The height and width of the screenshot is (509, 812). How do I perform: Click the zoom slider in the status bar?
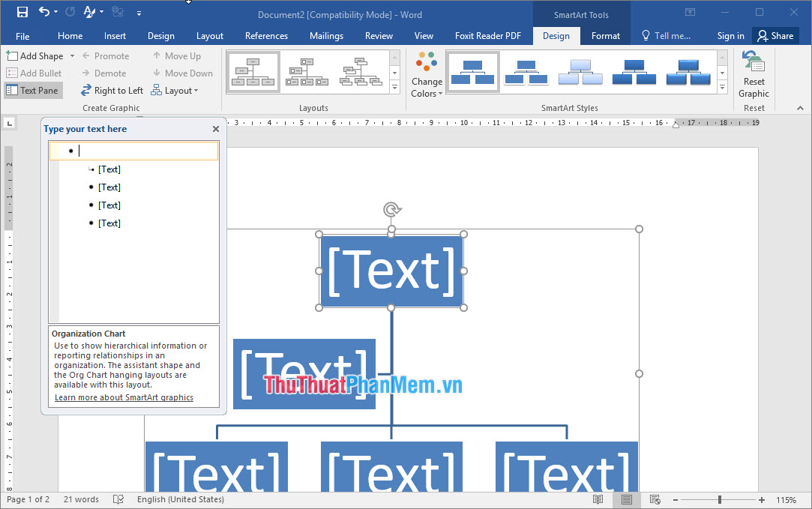pyautogui.click(x=721, y=499)
